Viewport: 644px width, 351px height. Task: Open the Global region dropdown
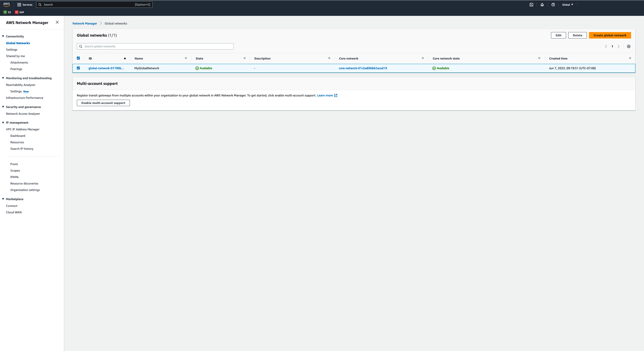(567, 5)
